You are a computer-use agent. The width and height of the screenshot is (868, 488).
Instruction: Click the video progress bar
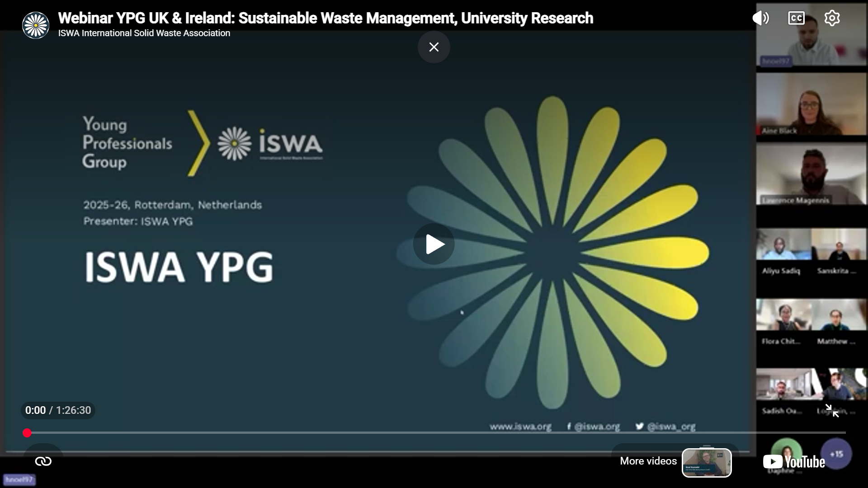click(434, 433)
